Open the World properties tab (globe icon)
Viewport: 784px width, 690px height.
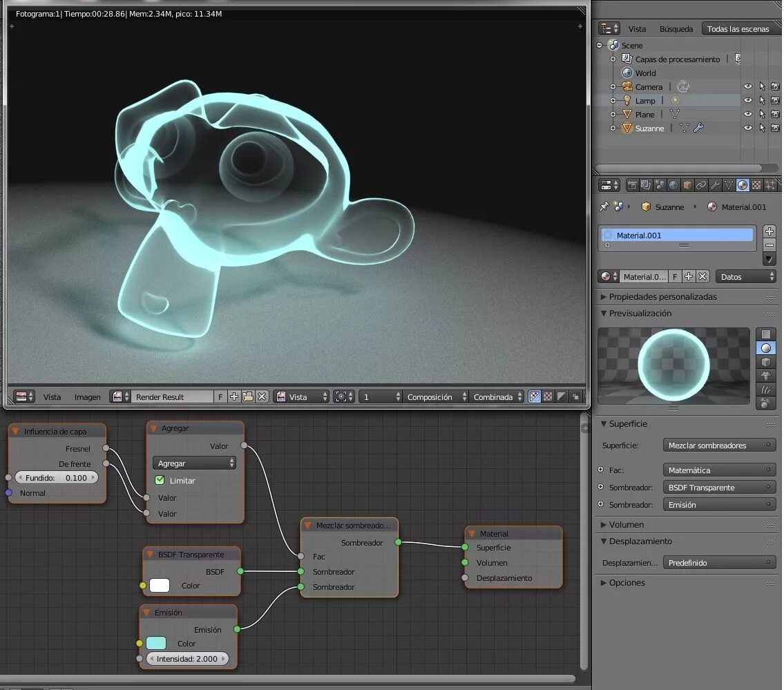coord(673,186)
